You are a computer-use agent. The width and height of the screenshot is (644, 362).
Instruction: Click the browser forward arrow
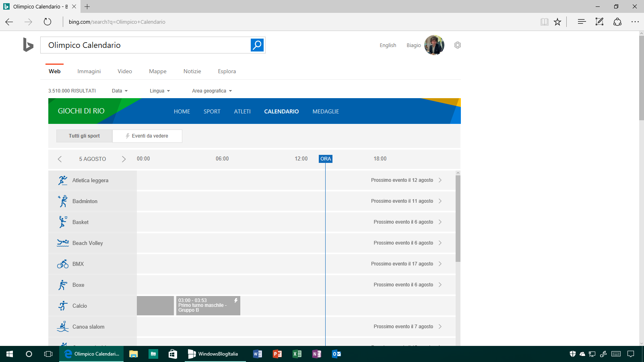pos(28,22)
